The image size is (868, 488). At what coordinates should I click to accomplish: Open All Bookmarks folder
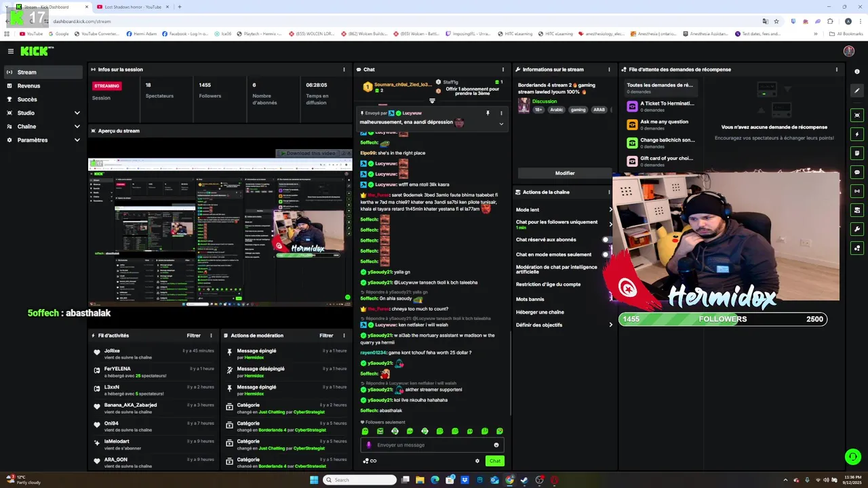pos(846,34)
